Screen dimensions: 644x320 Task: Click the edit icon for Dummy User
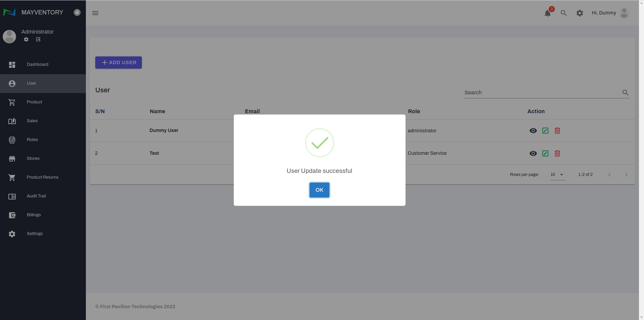[545, 131]
